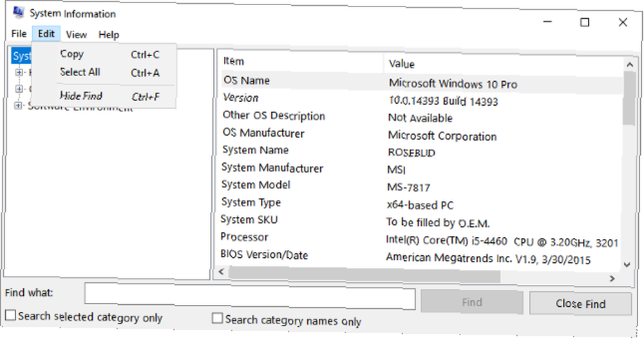Select the BIOS Version/Date row
The image size is (644, 339).
420,256
